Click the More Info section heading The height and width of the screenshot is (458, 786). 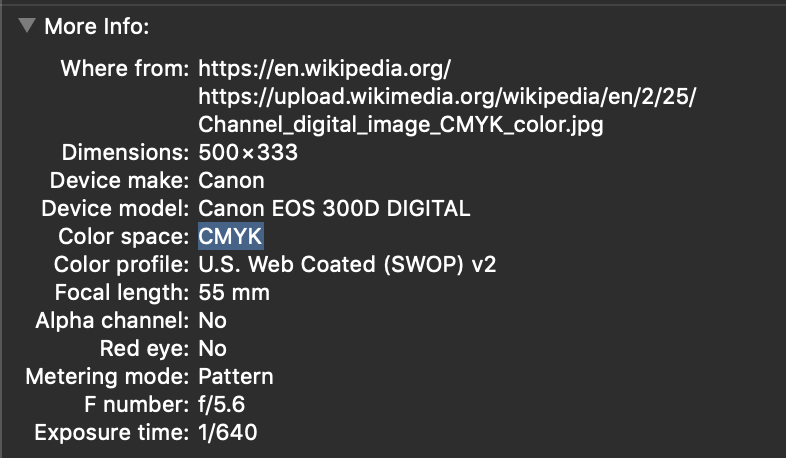tap(97, 26)
